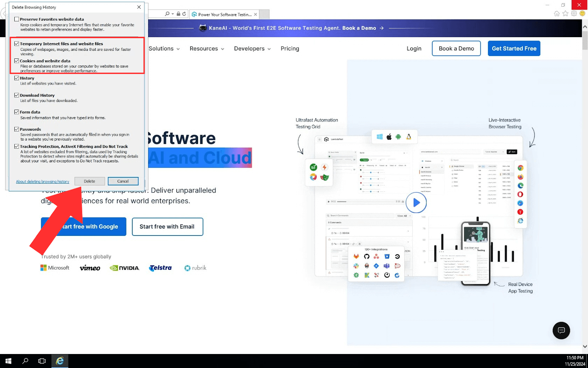The image size is (588, 368).
Task: Enable Preserve Favorites website data
Action: pos(17,19)
